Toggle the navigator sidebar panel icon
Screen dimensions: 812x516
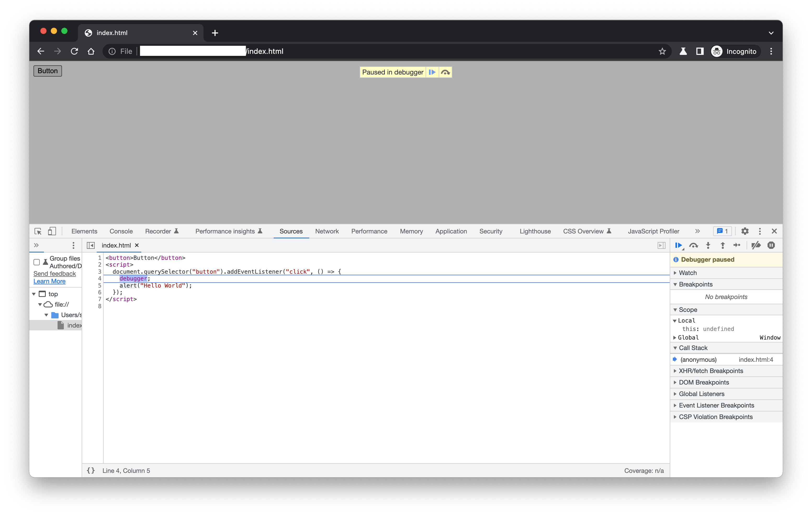90,245
